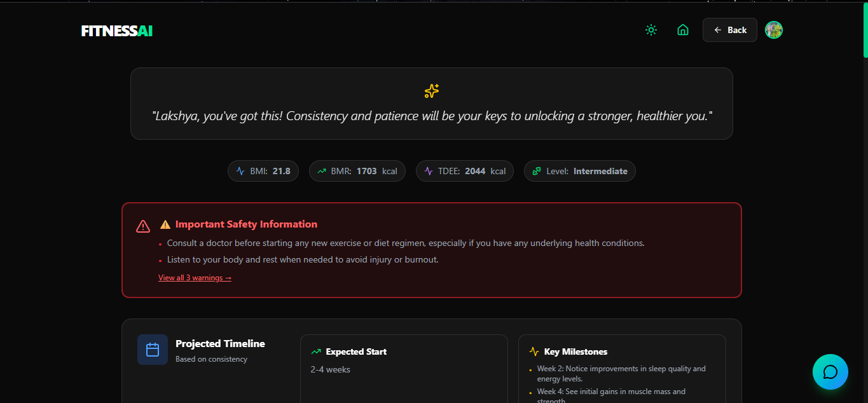
Task: Click the Projected Timeline heading
Action: [220, 343]
